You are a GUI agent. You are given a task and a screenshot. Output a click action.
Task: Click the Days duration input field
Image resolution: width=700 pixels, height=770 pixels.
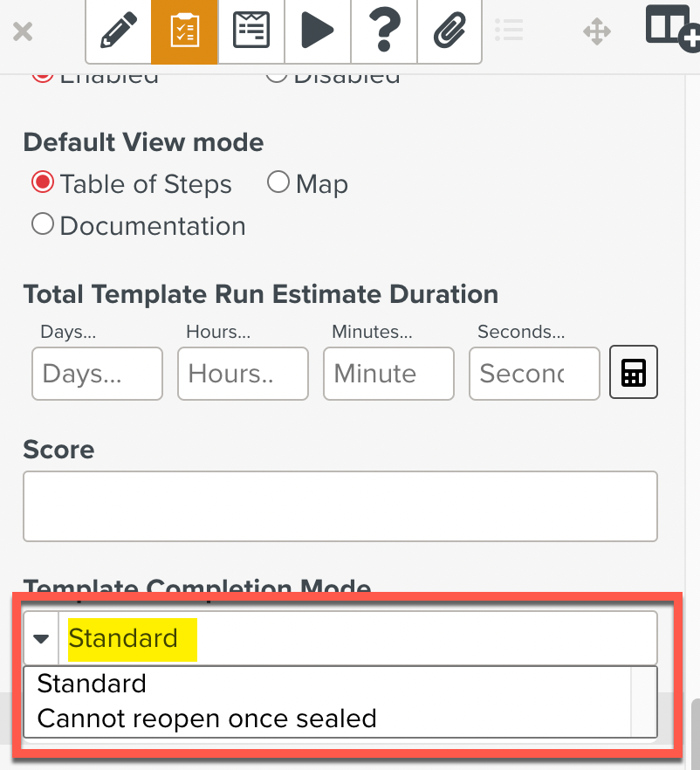pos(97,374)
